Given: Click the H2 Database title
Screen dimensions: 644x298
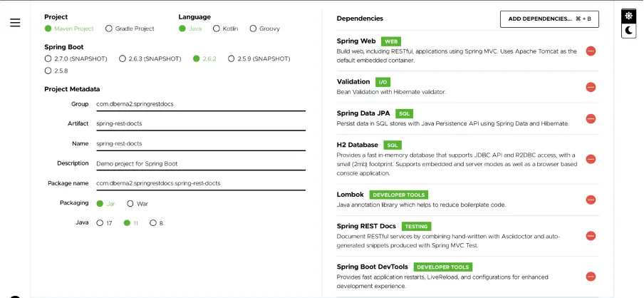Looking at the screenshot, I should coord(358,145).
